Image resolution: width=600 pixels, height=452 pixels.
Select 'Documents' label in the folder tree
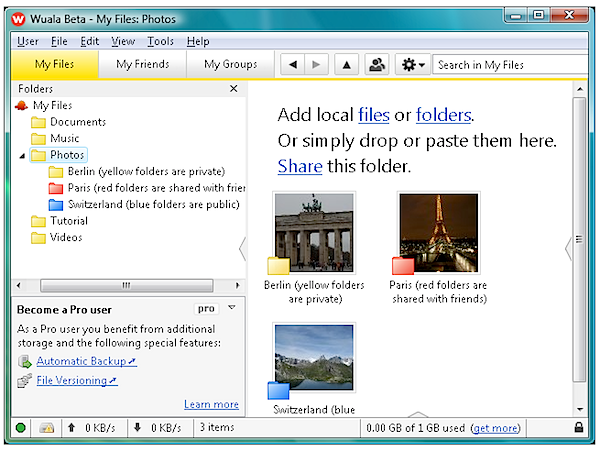(x=78, y=122)
